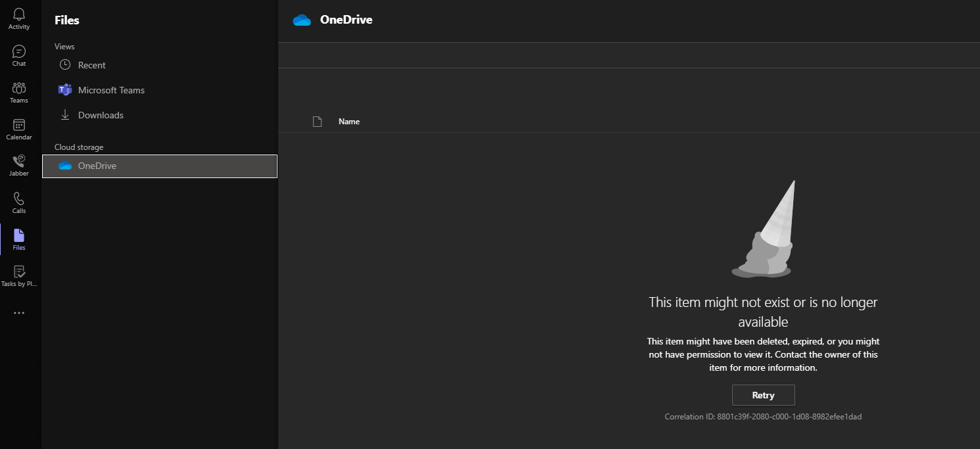
Task: Click the Recent clock icon
Action: [x=64, y=65]
